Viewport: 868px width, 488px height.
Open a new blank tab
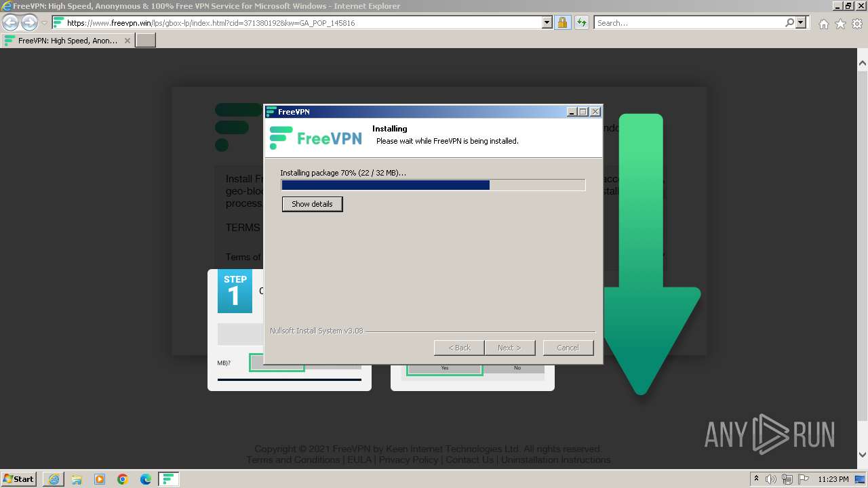click(x=146, y=41)
